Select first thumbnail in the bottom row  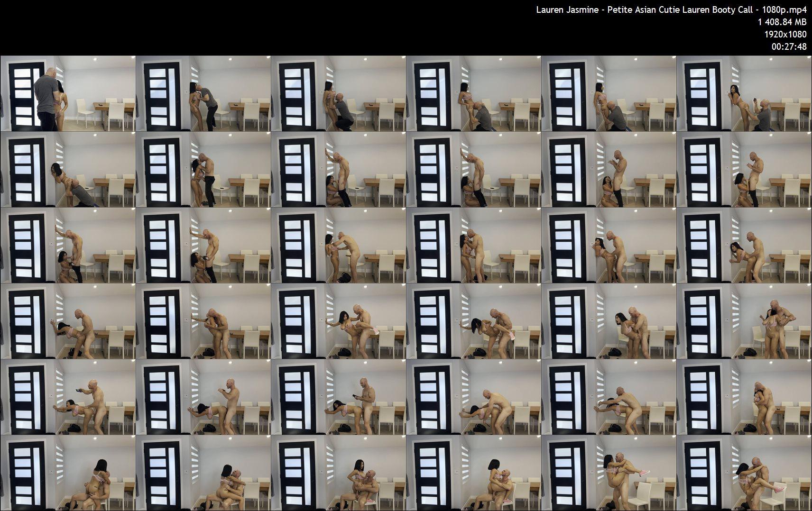pos(68,473)
